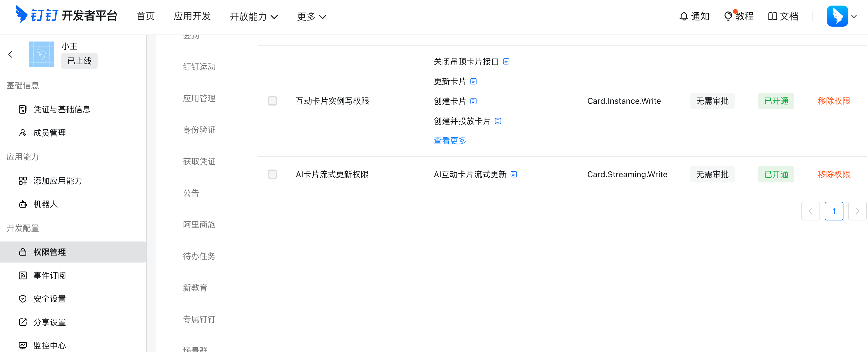Open the 文档 documentation icon
The width and height of the screenshot is (868, 352).
click(773, 16)
